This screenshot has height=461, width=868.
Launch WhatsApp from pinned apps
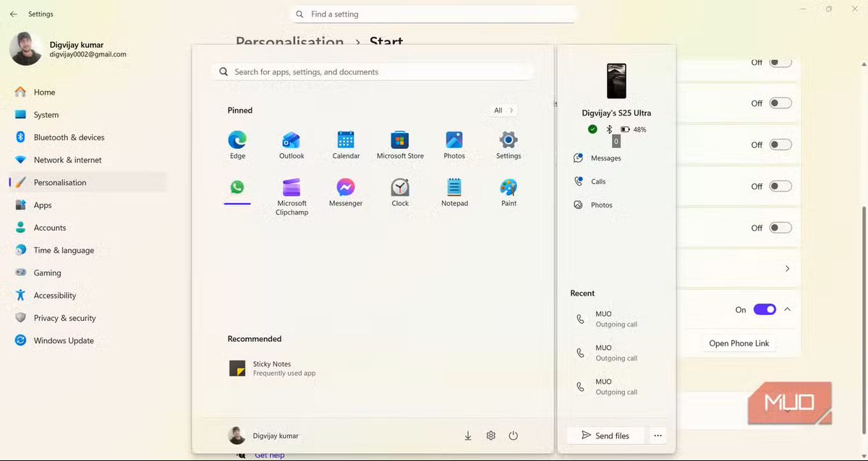click(x=237, y=187)
